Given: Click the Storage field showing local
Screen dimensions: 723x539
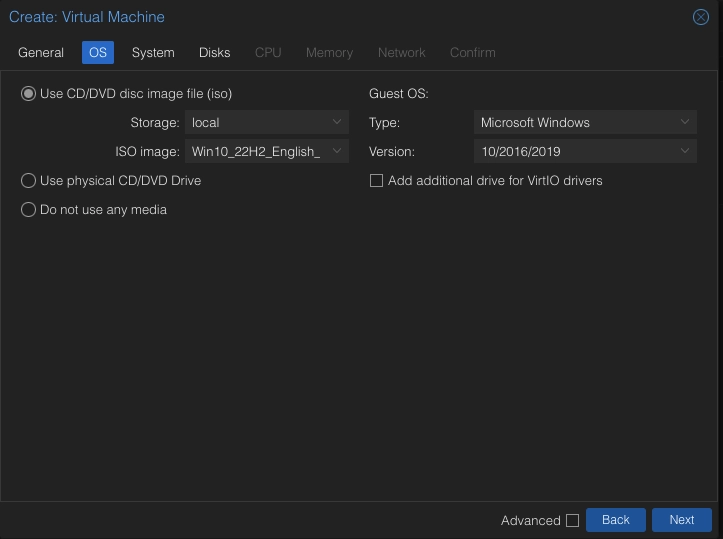Looking at the screenshot, I should coord(267,122).
